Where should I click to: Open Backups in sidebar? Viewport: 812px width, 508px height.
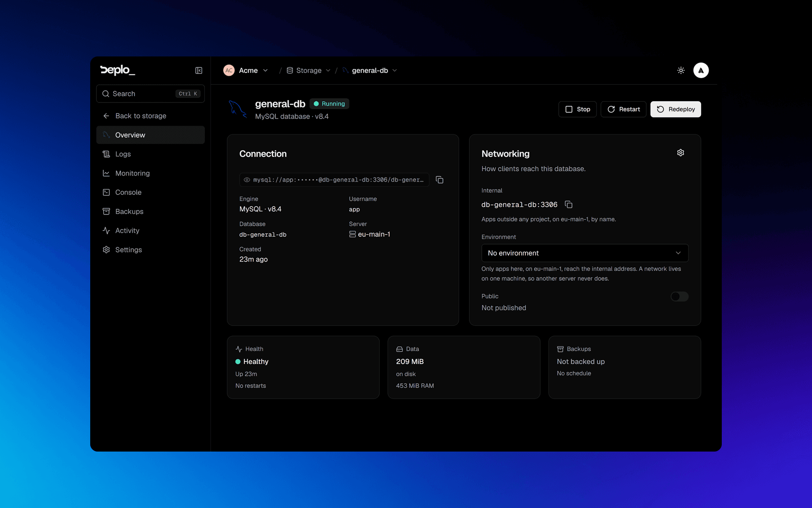point(150,212)
